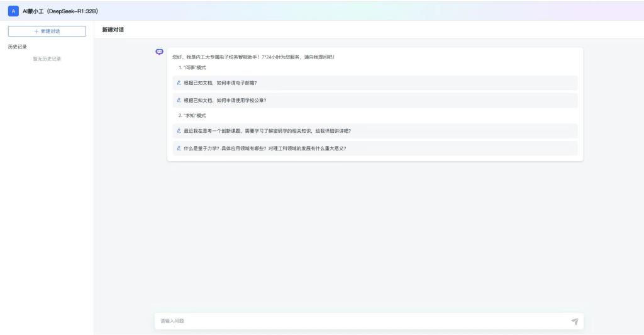Focus the "请输入问题" message input box
The image size is (644, 335).
(x=358, y=321)
